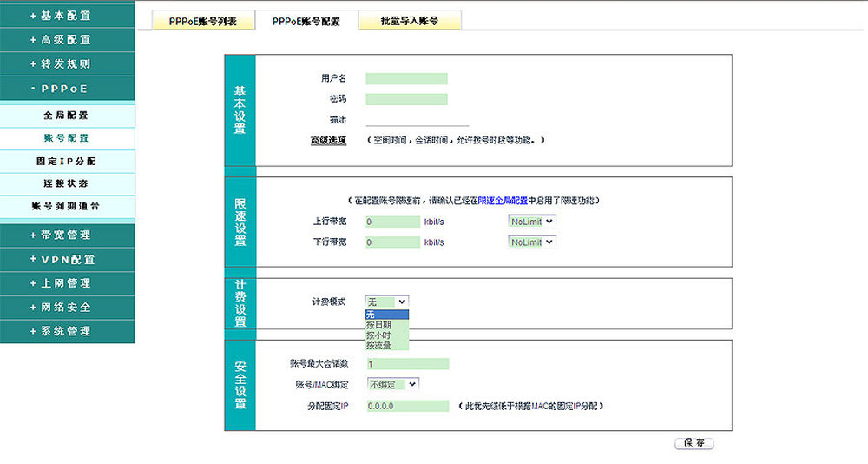Open the 上行带宽 NoLimit dropdown
Screen dimensions: 868x464
[532, 222]
